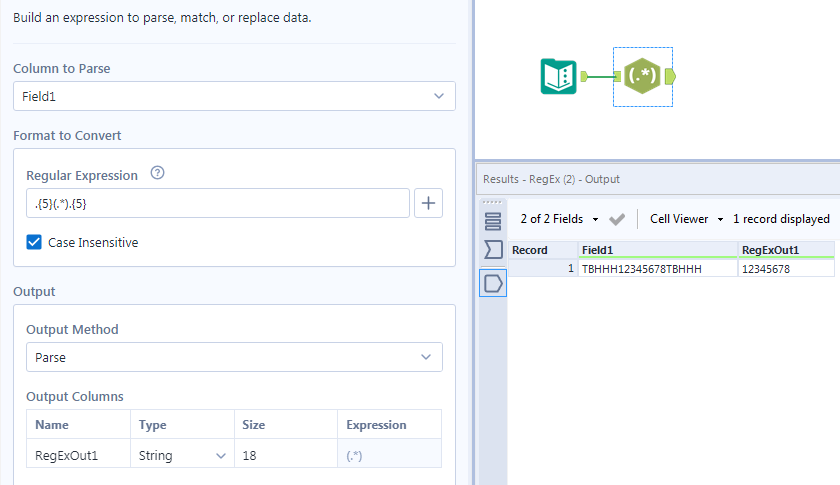
Task: Click the plus icon beside the regex field
Action: [x=428, y=203]
